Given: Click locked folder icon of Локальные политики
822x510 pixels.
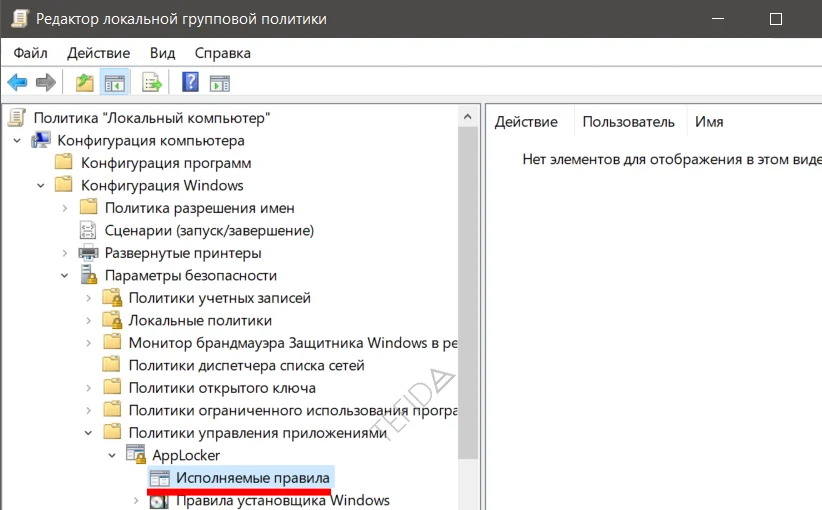Looking at the screenshot, I should pyautogui.click(x=112, y=320).
